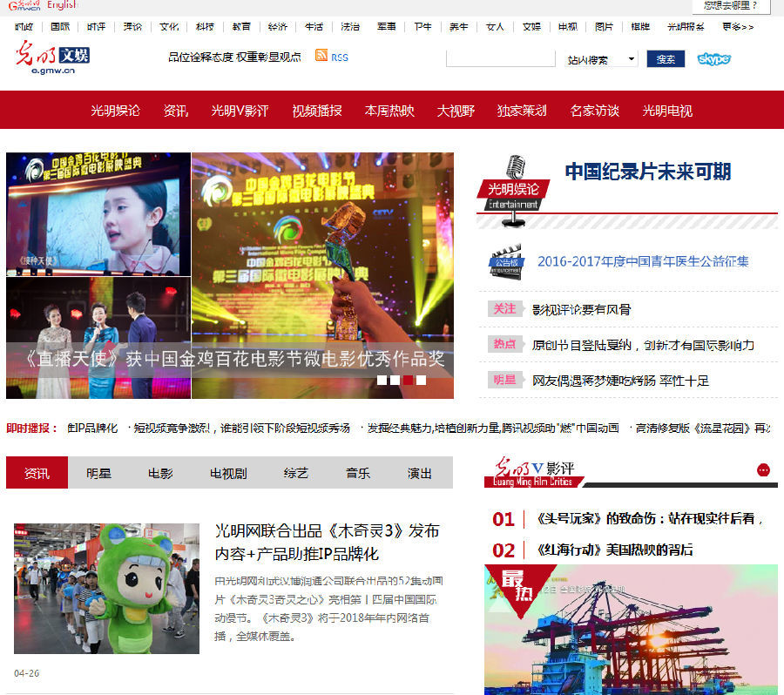
Task: Go to 科技 in top navigation
Action: [x=205, y=27]
